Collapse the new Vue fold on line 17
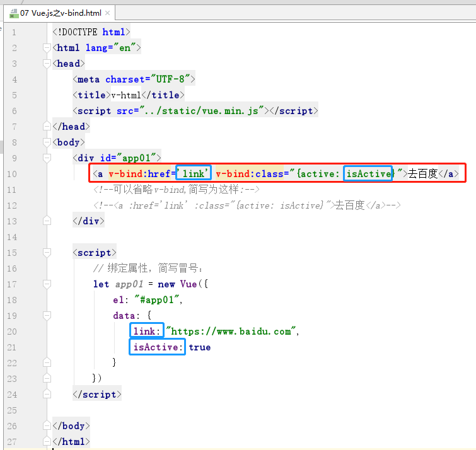Screen dimensions: 476x450 47,284
